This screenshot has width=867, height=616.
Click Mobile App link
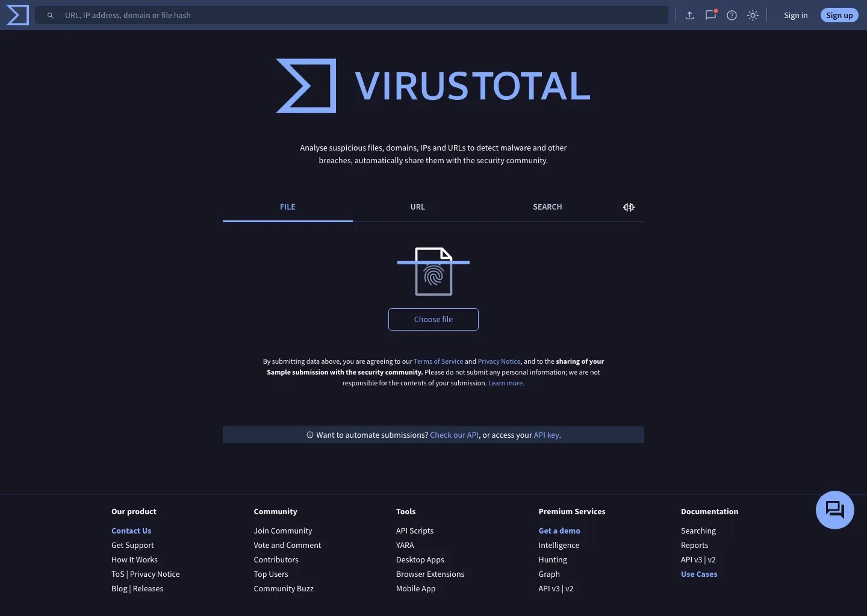(415, 589)
